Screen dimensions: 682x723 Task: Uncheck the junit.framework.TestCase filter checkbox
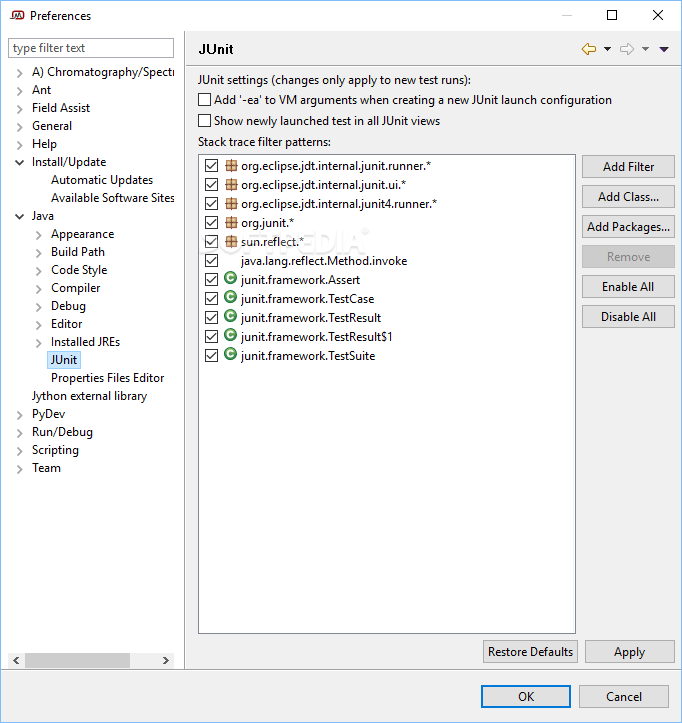(211, 298)
